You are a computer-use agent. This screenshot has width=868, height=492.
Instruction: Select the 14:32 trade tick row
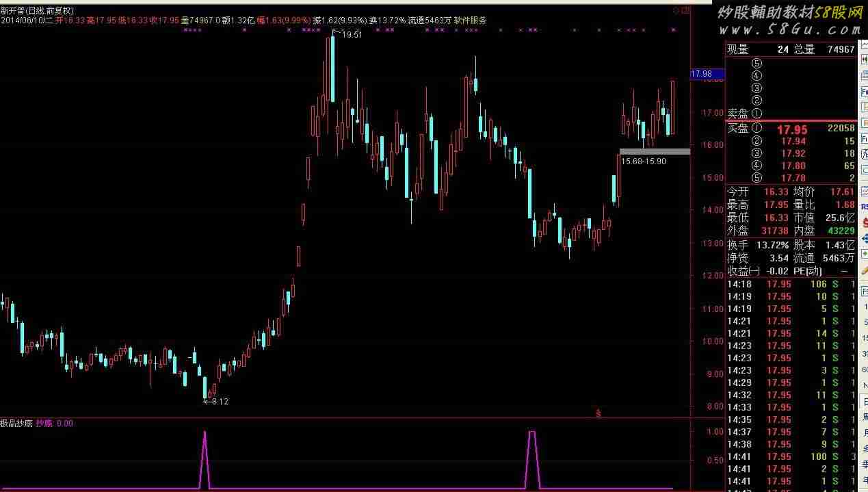point(790,395)
